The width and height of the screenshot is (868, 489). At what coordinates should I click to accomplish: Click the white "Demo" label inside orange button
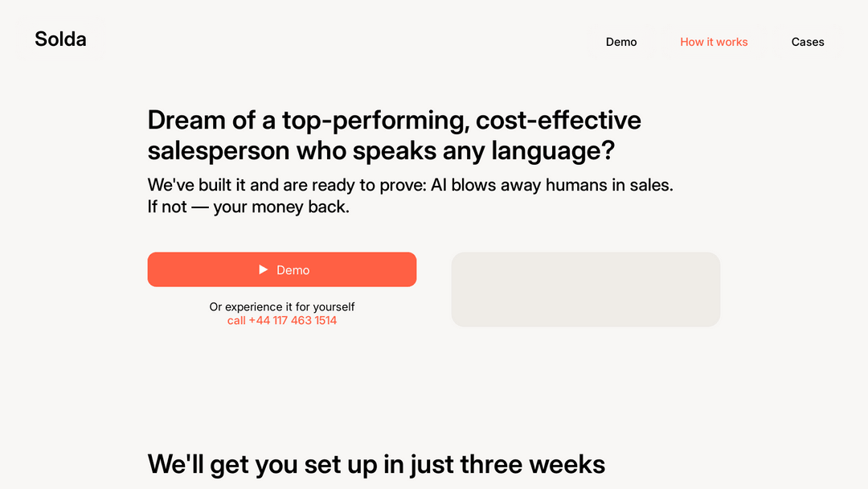293,270
